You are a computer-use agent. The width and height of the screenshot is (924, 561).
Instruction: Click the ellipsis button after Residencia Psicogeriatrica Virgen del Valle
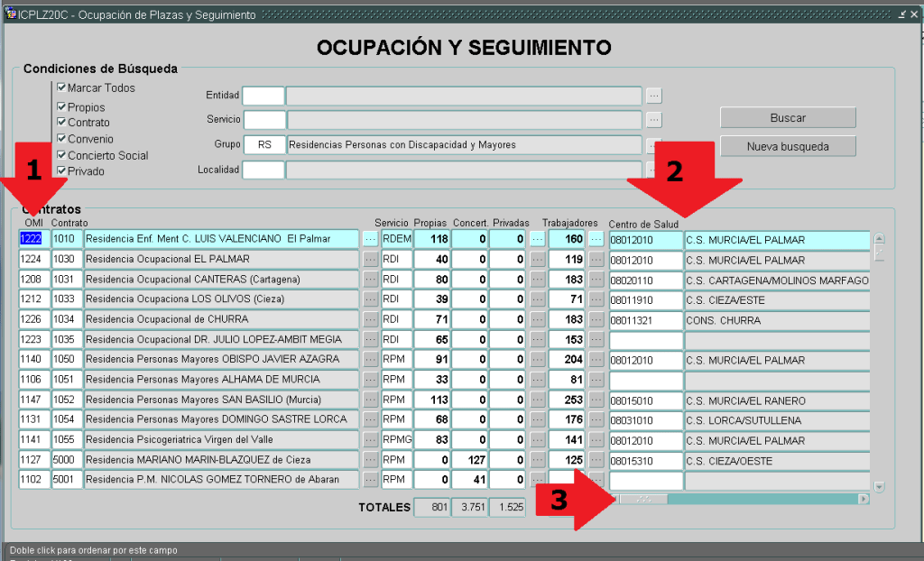click(x=370, y=439)
